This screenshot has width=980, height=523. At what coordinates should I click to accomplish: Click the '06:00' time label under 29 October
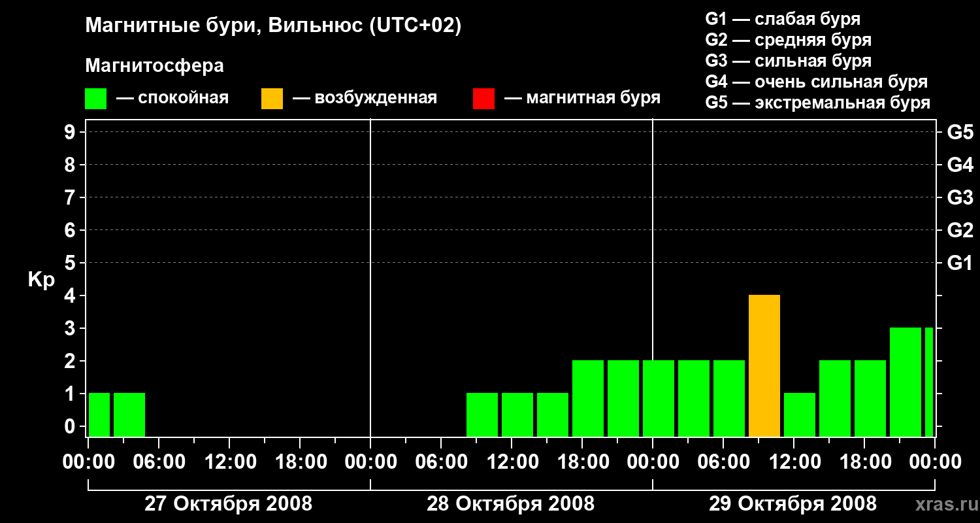coord(723,462)
